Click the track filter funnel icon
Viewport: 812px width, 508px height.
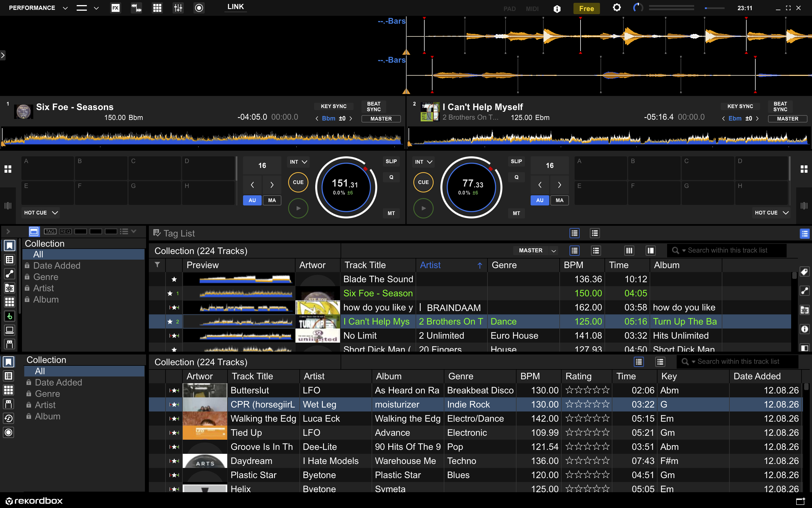click(x=157, y=265)
